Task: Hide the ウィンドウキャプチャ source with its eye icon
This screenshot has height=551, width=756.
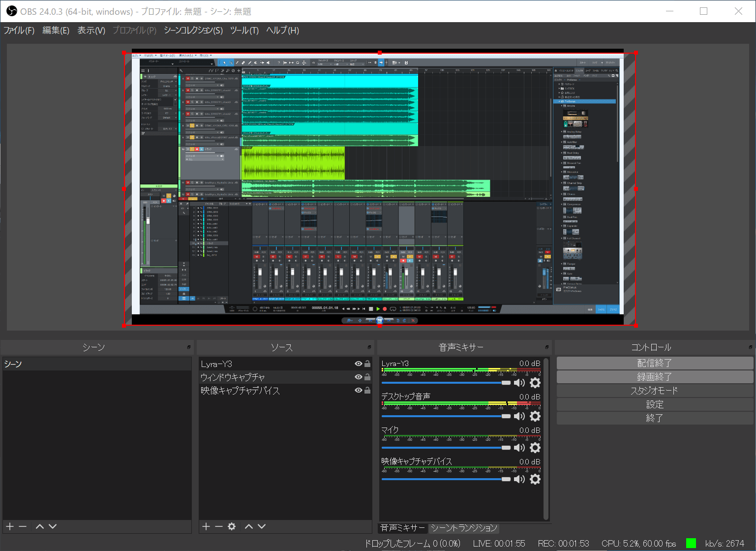Action: click(x=359, y=377)
